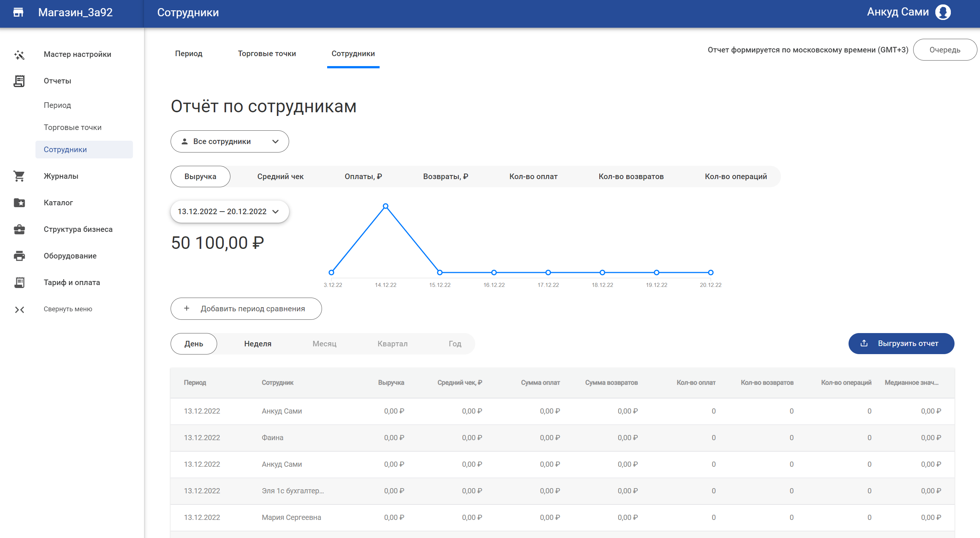This screenshot has width=980, height=538.
Task: Open Тариф и оплата in sidebar
Action: 72,282
